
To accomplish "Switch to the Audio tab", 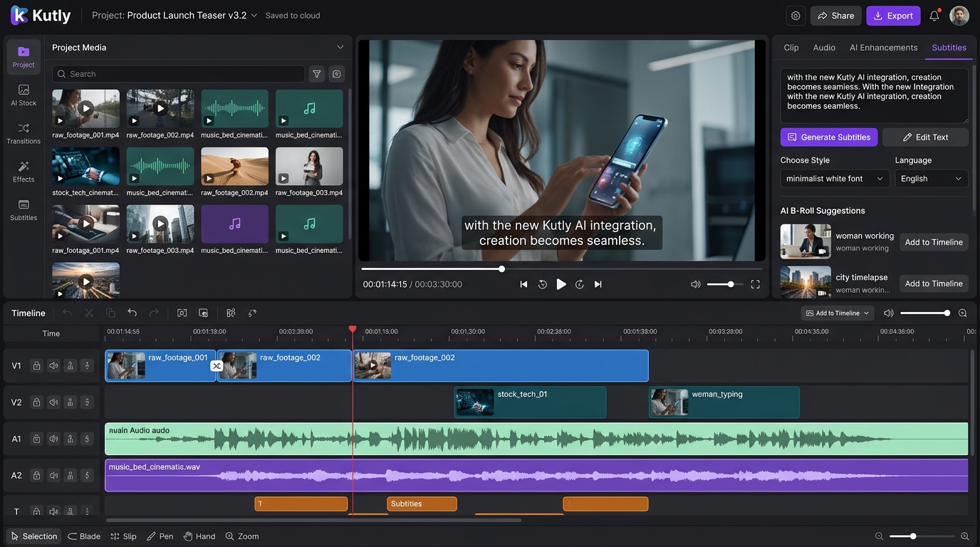I will (x=824, y=48).
